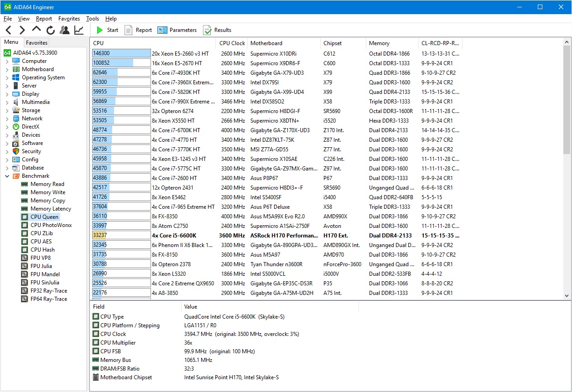Click the Computer monitor icon in tree
The image size is (572, 392).
click(x=16, y=61)
